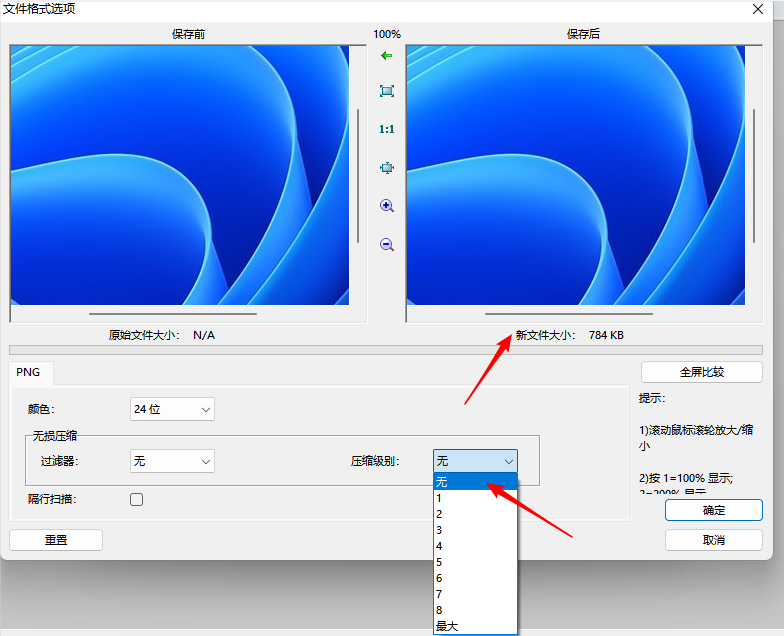This screenshot has height=636, width=784.
Task: Click the 确定 button
Action: pos(714,510)
